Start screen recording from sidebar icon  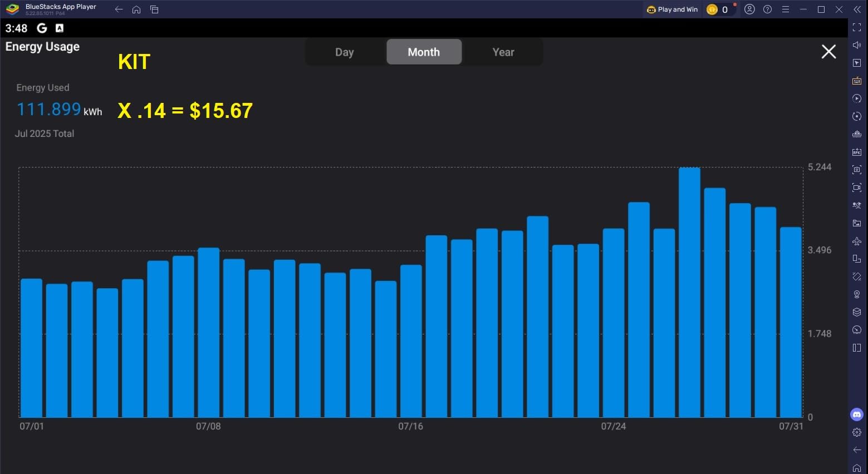point(857,187)
